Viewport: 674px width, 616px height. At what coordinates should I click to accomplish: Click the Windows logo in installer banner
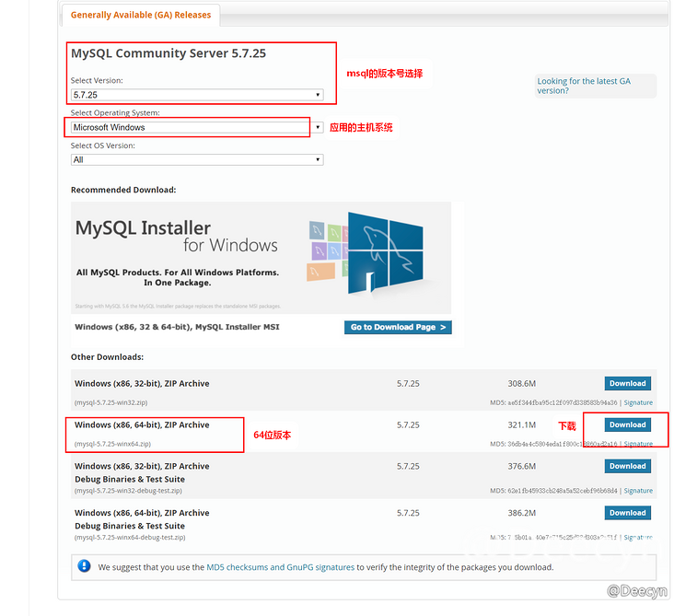click(385, 253)
